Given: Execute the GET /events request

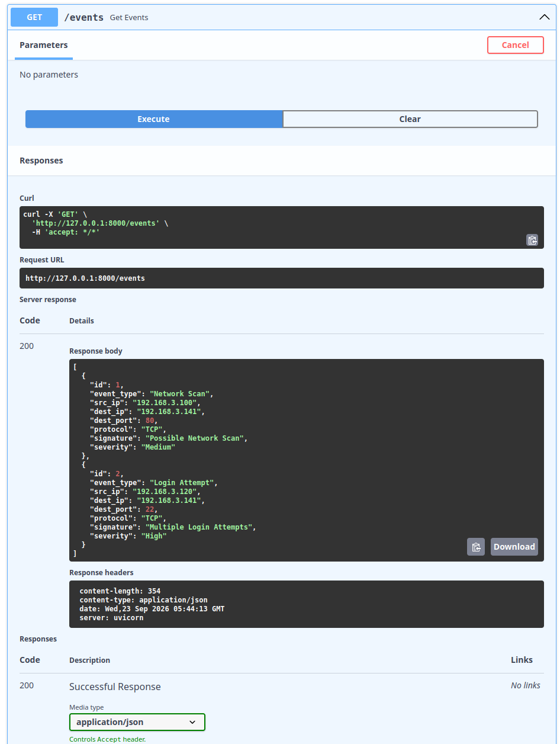Looking at the screenshot, I should [x=154, y=119].
